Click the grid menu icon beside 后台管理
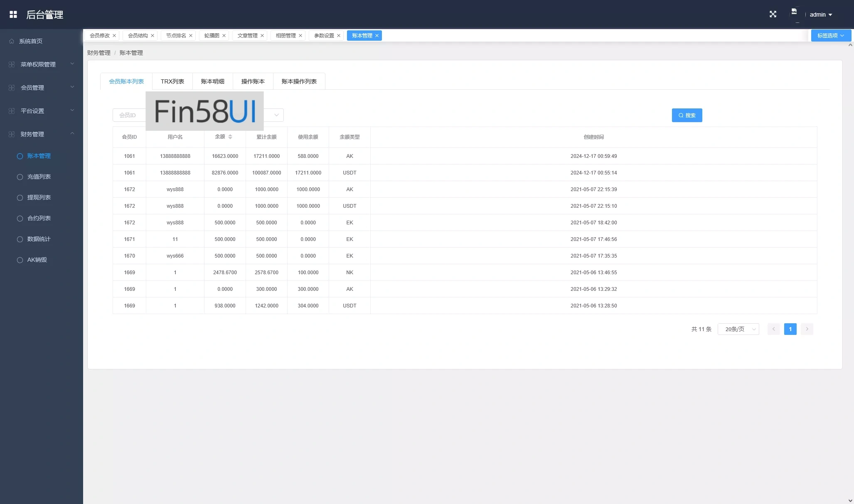The width and height of the screenshot is (854, 504). point(13,15)
